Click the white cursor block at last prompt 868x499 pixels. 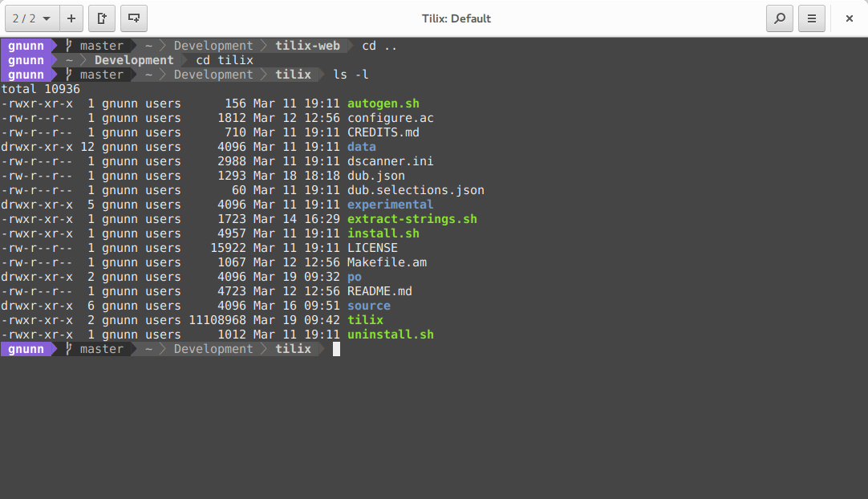pos(337,349)
